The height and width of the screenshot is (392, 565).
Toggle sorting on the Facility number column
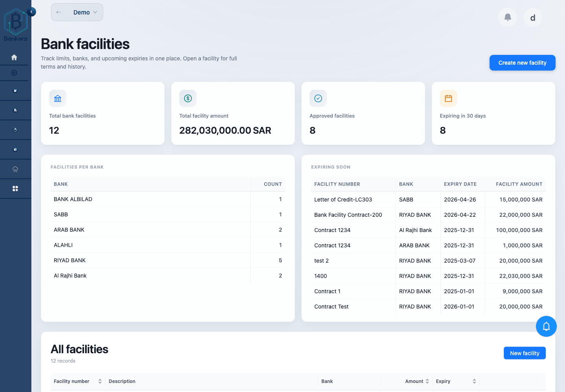click(x=100, y=381)
